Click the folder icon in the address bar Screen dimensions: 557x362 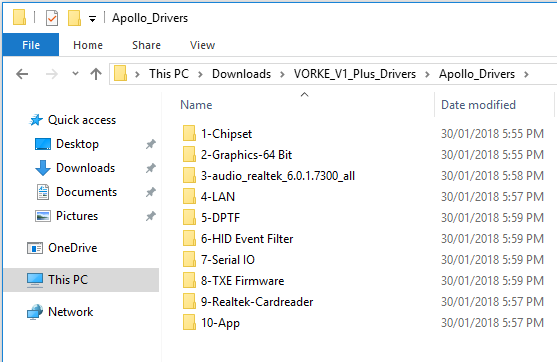pyautogui.click(x=120, y=74)
